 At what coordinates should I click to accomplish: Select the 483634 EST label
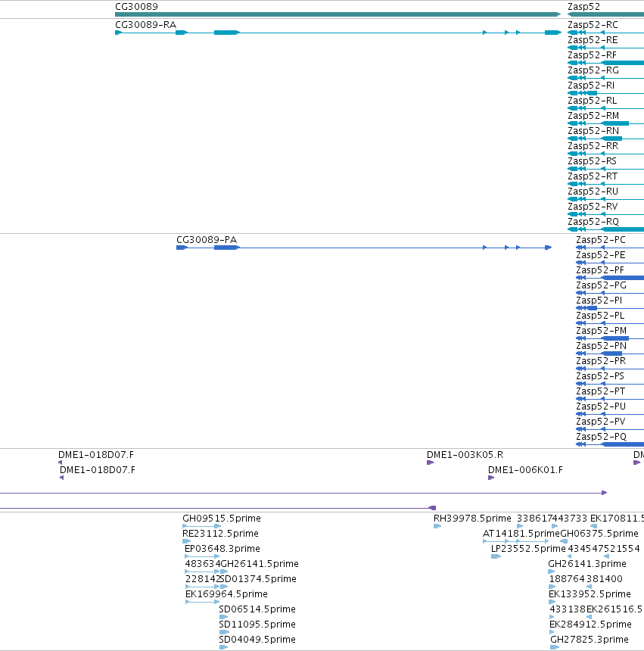coord(203,564)
